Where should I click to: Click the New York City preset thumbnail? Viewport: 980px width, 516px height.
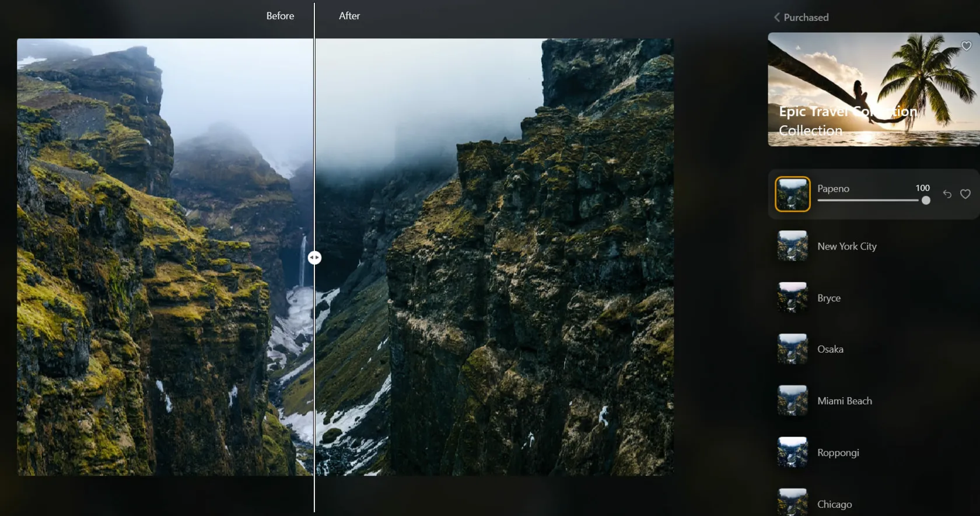click(x=792, y=246)
